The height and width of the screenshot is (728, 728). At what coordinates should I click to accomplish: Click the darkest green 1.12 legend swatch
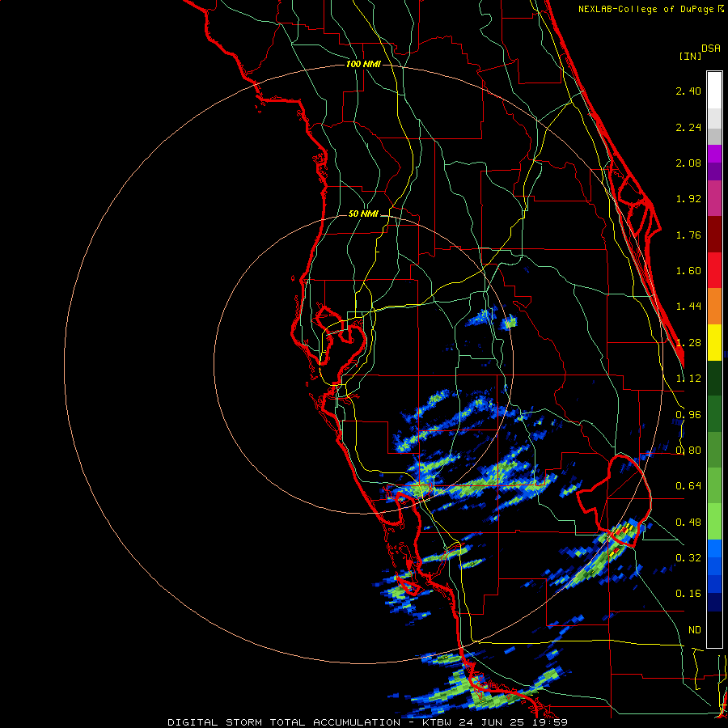pos(714,378)
